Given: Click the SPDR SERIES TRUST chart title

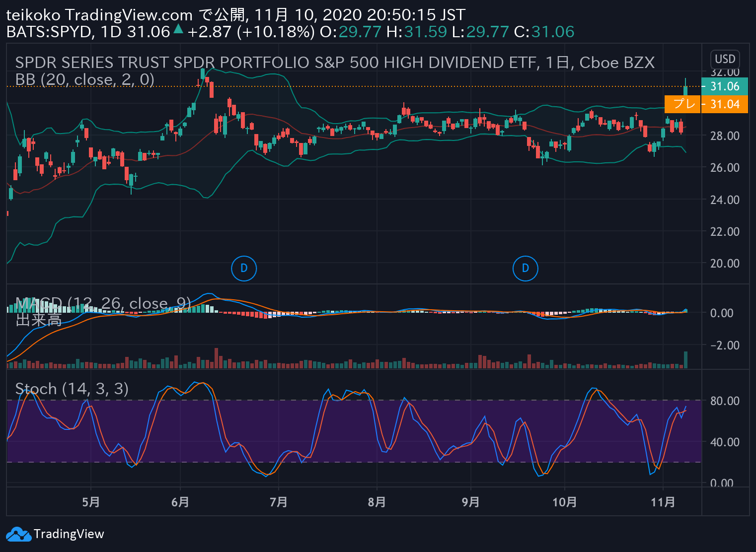Looking at the screenshot, I should [335, 63].
